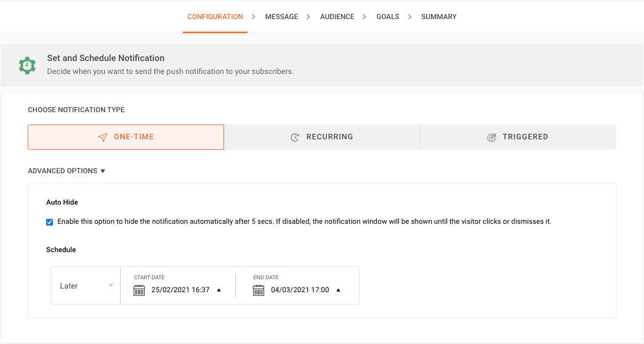Jump to the Goals step tab
The width and height of the screenshot is (644, 344).
tap(388, 17)
